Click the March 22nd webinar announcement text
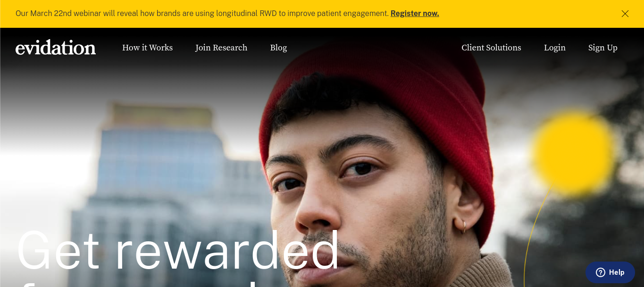The height and width of the screenshot is (287, 644). pos(202,13)
